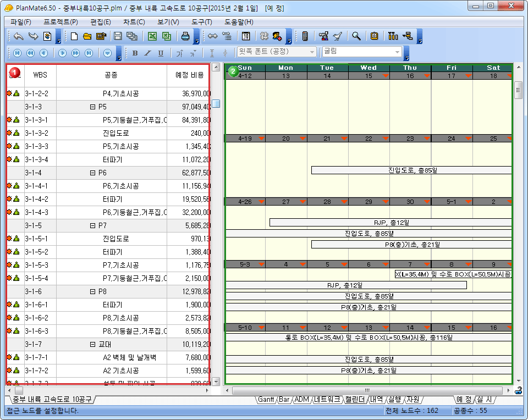The image size is (528, 420).
Task: Toggle Bold text formatting
Action: pos(135,53)
